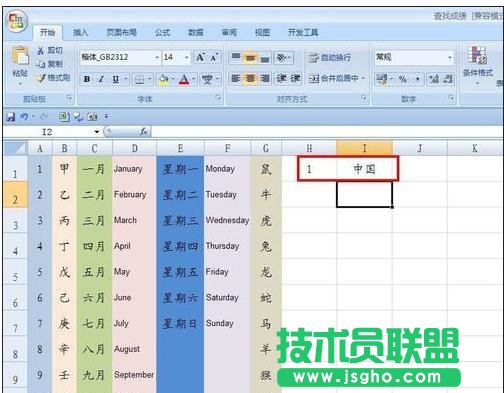Click the Name Box showing I2
The width and height of the screenshot is (504, 393).
pos(48,132)
